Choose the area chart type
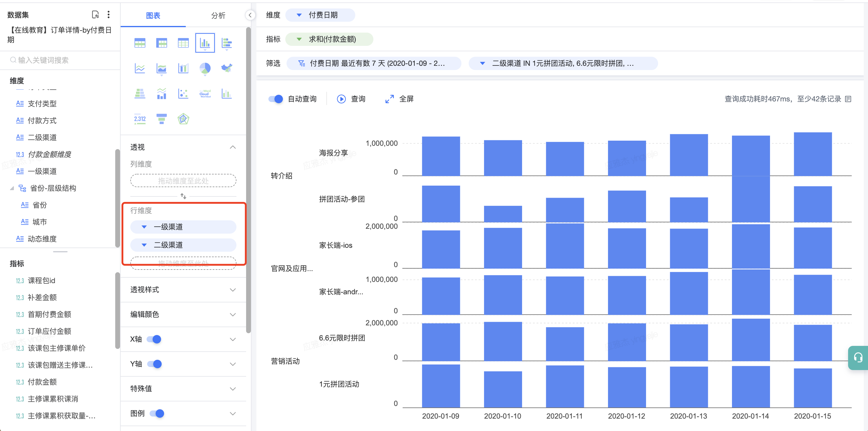This screenshot has height=431, width=868. tap(161, 69)
